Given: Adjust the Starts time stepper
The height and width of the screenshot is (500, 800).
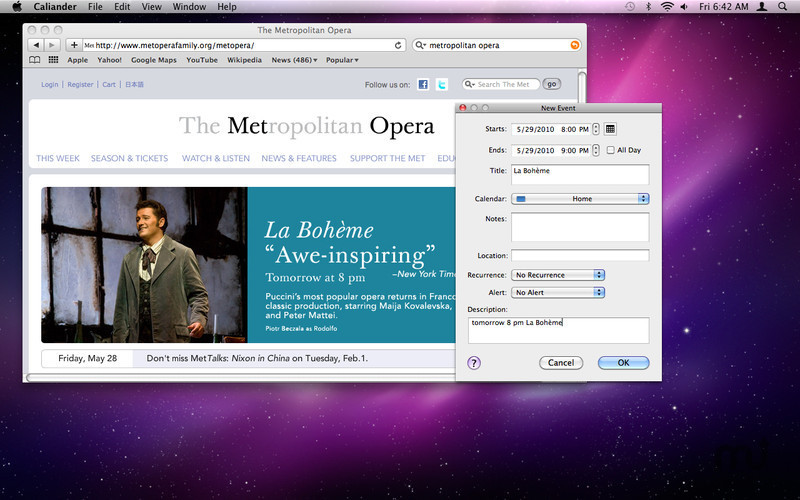Looking at the screenshot, I should (x=595, y=129).
